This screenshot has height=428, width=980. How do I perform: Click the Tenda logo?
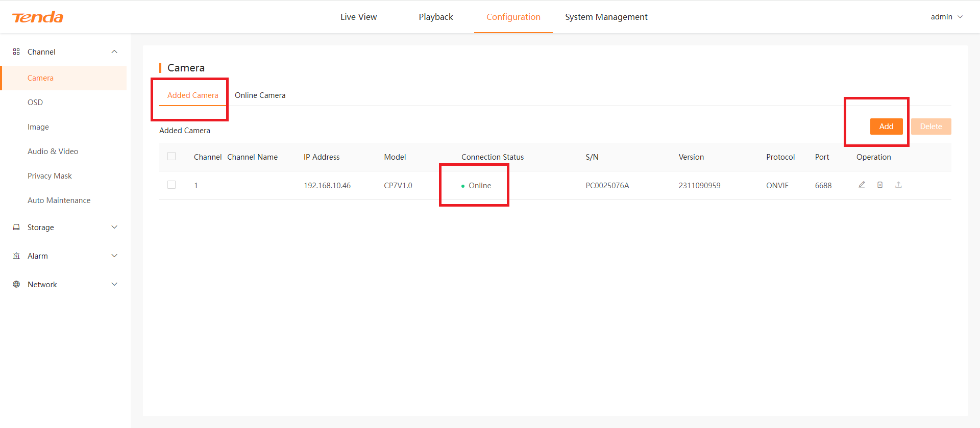pos(38,17)
